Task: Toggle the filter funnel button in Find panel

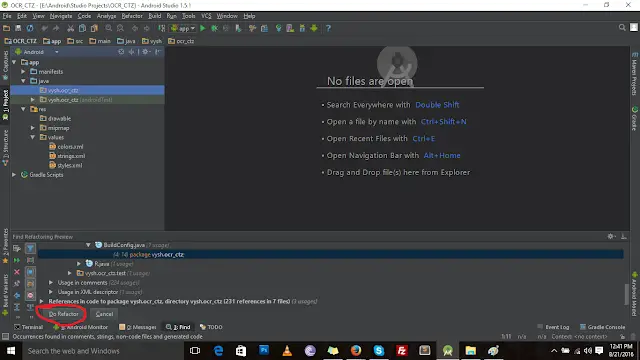Action: pyautogui.click(x=30, y=248)
